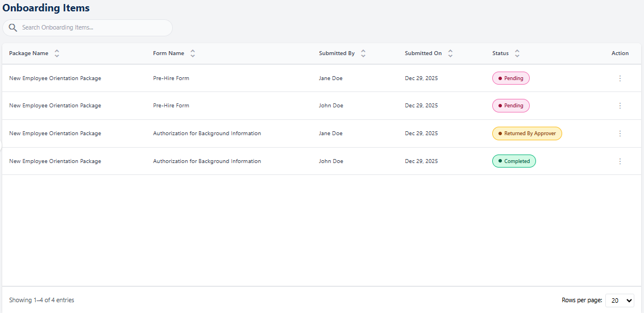Image resolution: width=644 pixels, height=313 pixels.
Task: Click the Submitted By column header
Action: (337, 53)
